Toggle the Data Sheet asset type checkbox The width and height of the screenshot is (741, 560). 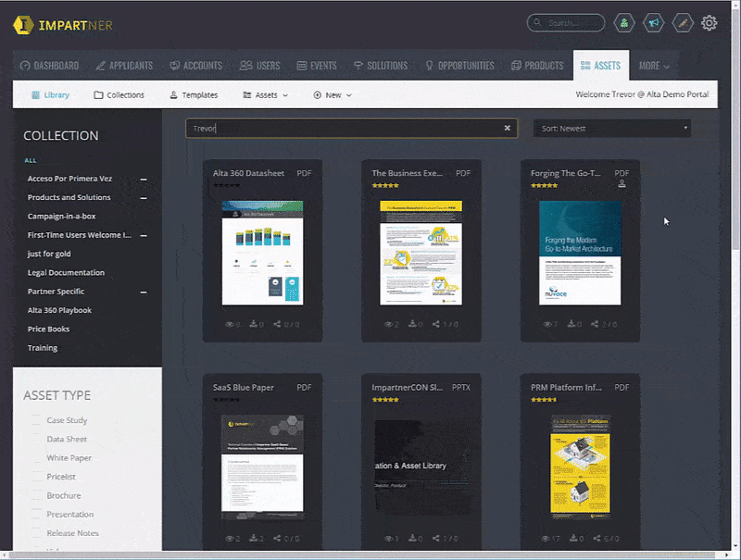pyautogui.click(x=36, y=439)
